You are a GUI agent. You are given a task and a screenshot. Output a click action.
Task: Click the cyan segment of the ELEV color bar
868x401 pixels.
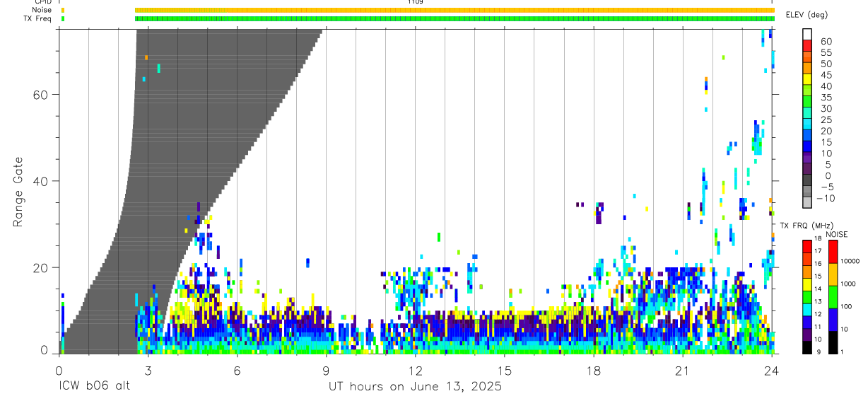pyautogui.click(x=807, y=124)
